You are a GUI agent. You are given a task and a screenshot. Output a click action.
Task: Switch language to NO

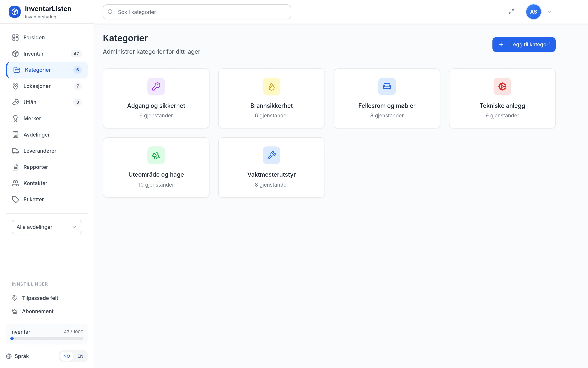point(67,356)
